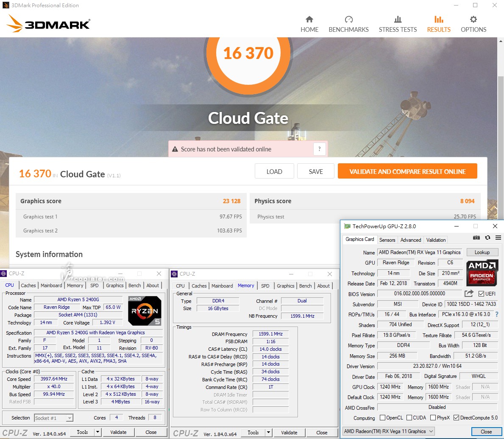The image size is (504, 439).
Task: Click the memory CPU-Z window title icon
Action: (174, 274)
